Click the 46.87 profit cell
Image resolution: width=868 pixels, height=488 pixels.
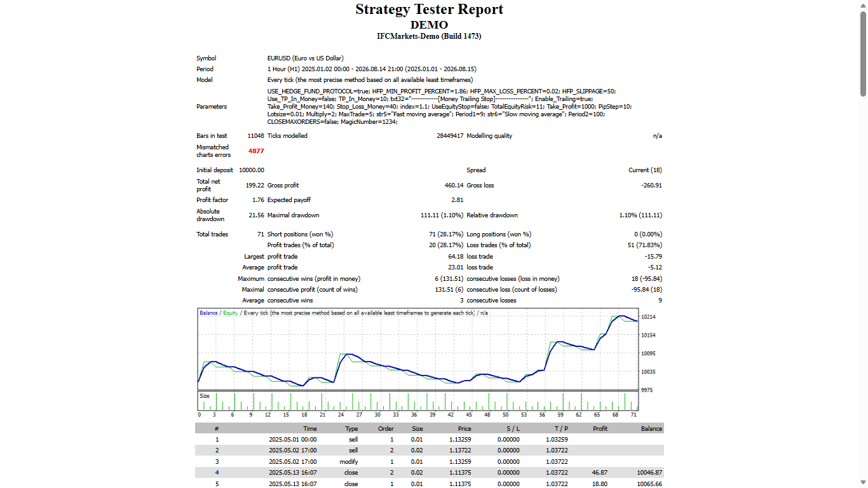(599, 473)
